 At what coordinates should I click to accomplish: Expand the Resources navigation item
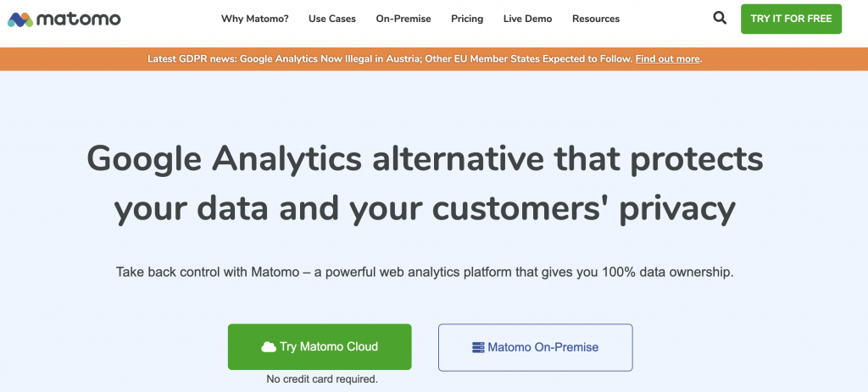click(596, 19)
